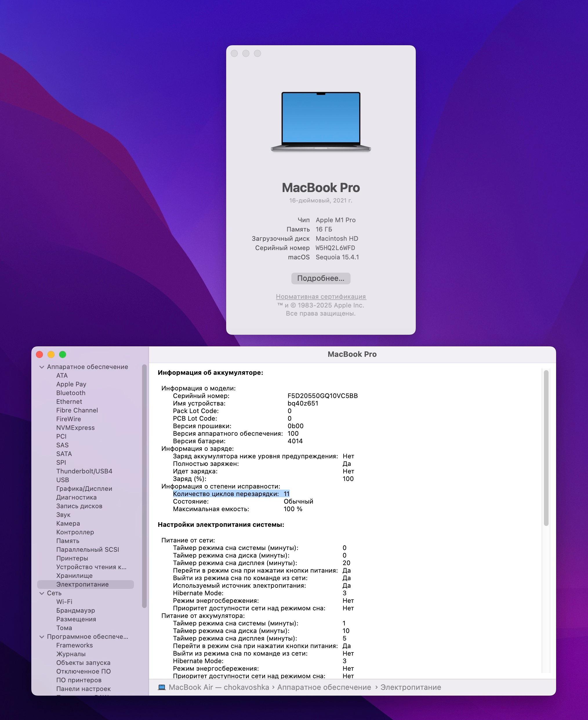Click device name value bq40z651
Image resolution: width=588 pixels, height=720 pixels.
tap(303, 404)
